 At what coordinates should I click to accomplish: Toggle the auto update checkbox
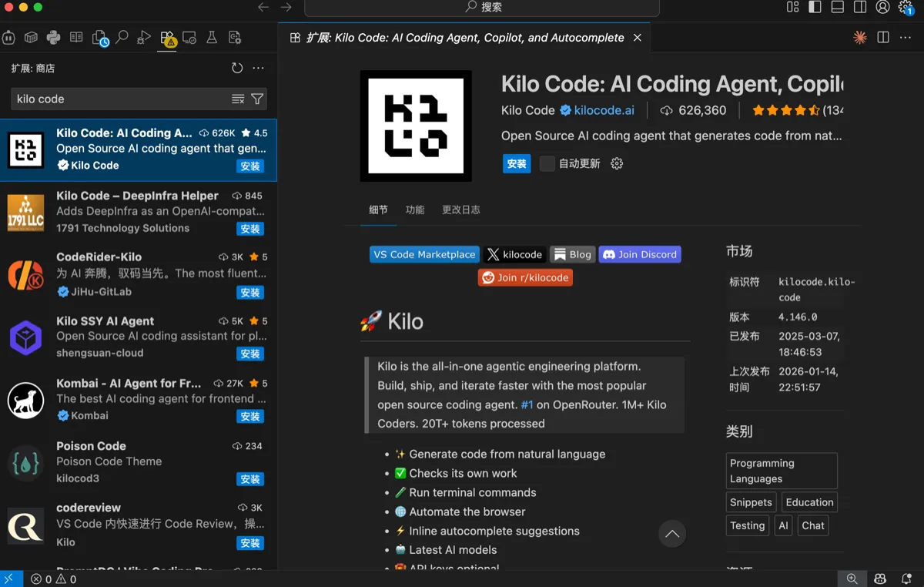click(x=547, y=163)
